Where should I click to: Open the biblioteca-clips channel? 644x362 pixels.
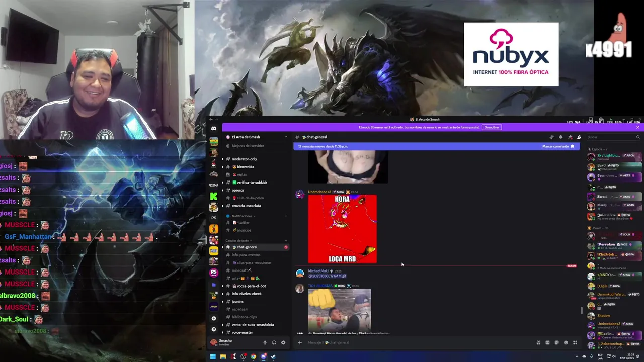coord(244,317)
